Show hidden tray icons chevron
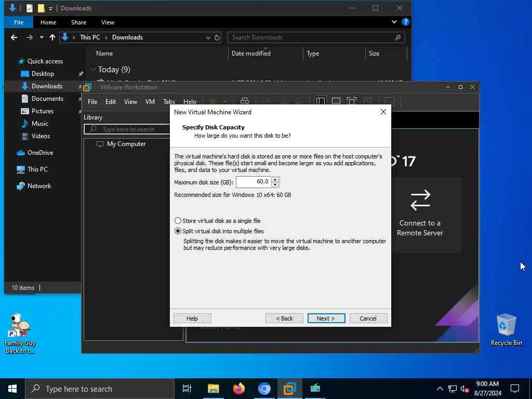The image size is (532, 399). coord(440,389)
